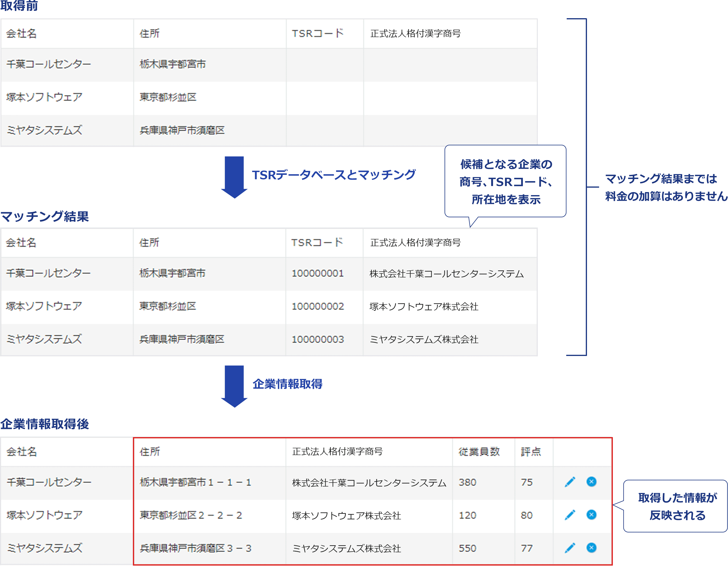Select TSR code 100000001 cell
728x566 pixels.
(318, 273)
